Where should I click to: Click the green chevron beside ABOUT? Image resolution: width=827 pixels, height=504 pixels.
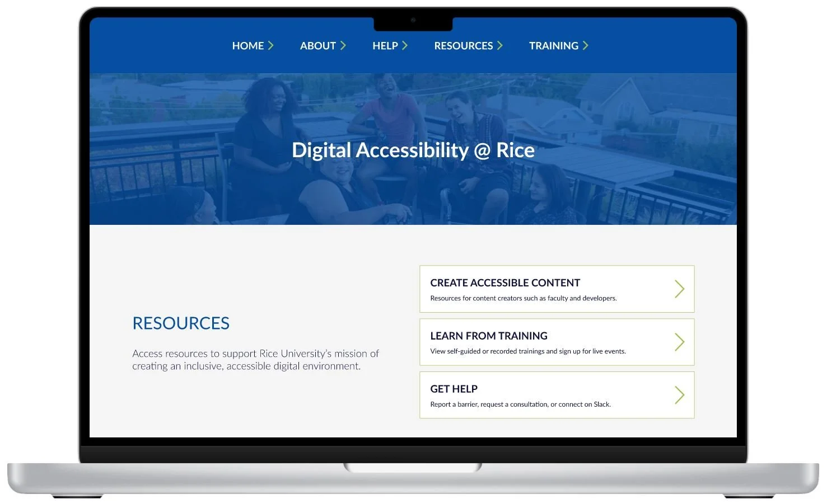click(343, 45)
